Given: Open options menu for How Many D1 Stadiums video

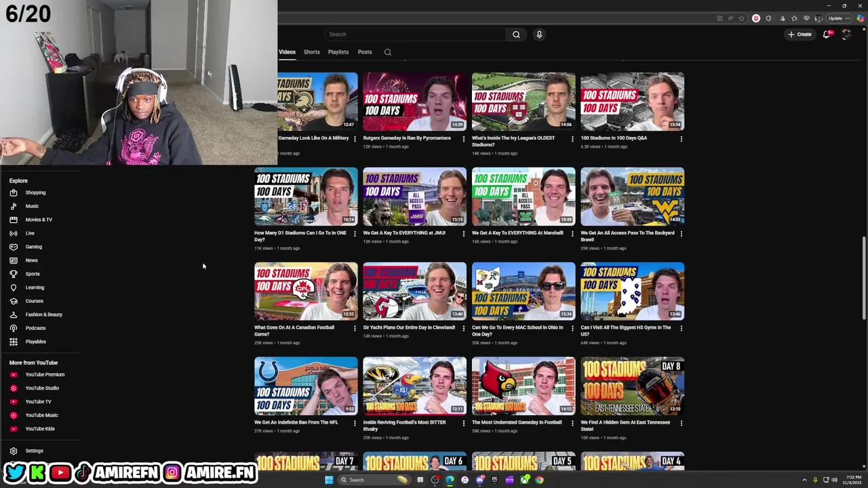Looking at the screenshot, I should (355, 234).
